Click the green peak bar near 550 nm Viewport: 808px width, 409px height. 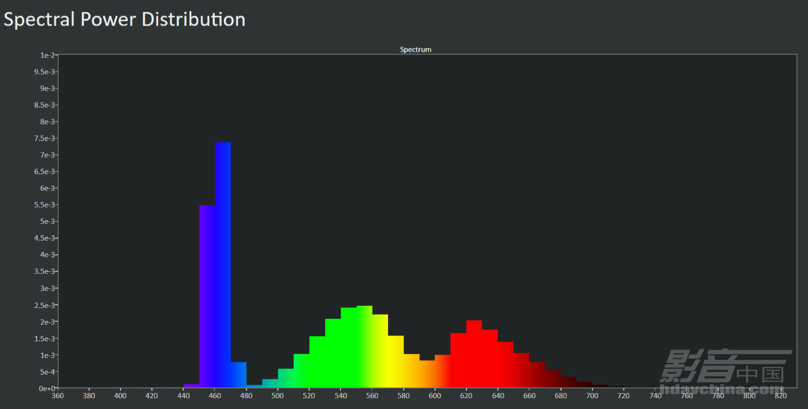(x=364, y=347)
